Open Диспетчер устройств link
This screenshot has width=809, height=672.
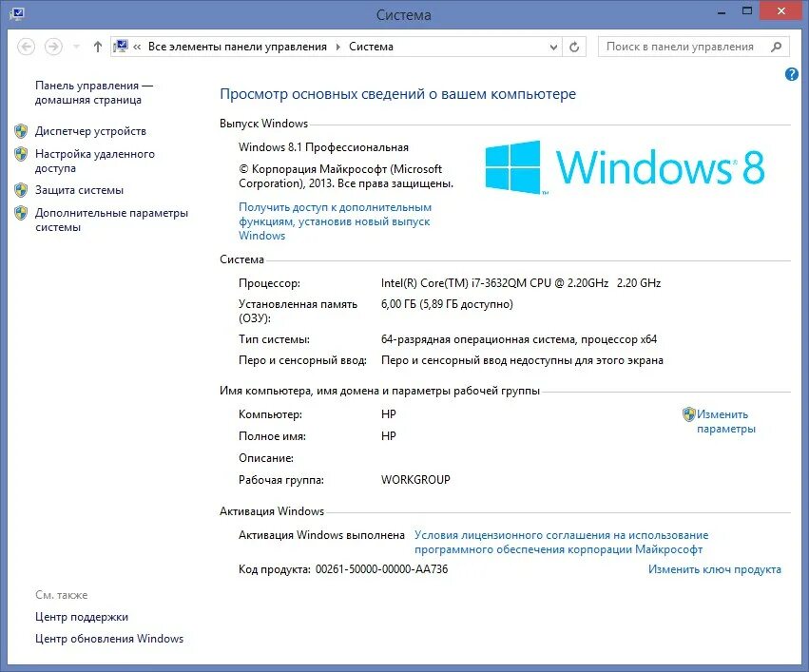pos(90,131)
